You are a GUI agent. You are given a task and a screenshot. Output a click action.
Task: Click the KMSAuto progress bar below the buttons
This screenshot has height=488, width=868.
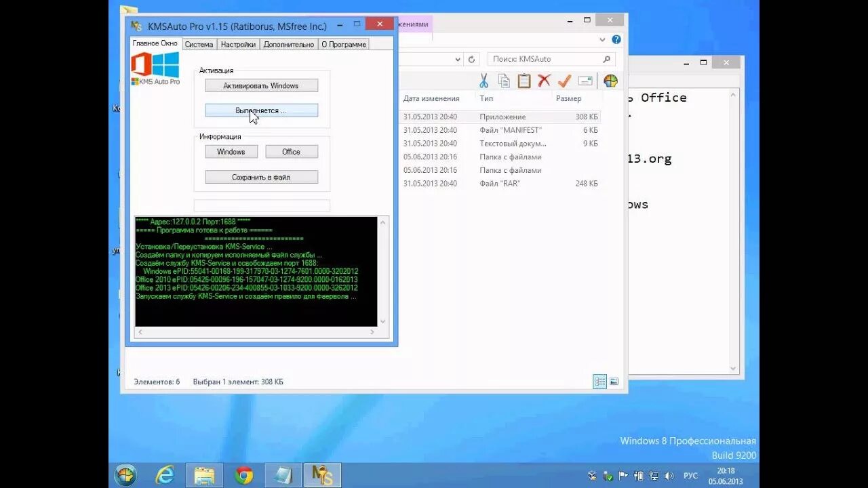tap(262, 205)
